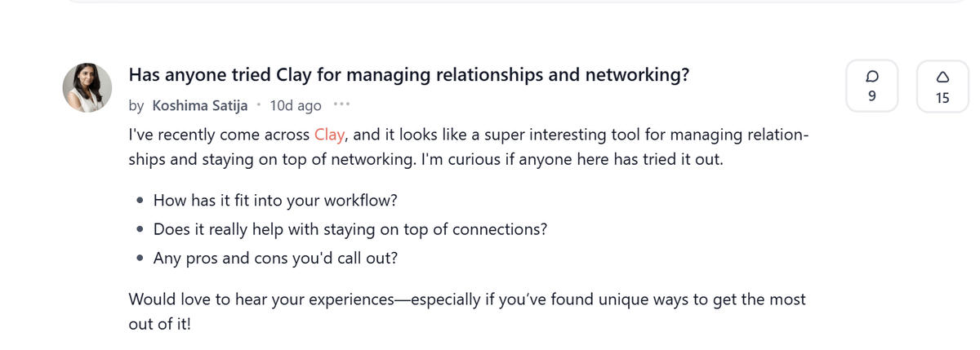Open the Clay discussion post title
980x350 pixels.
tap(408, 75)
